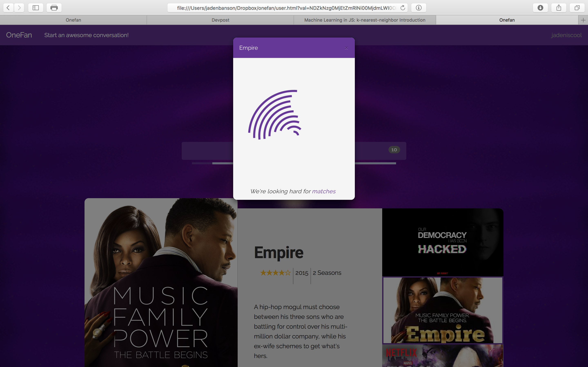The width and height of the screenshot is (588, 367).
Task: Show all tabs overview icon
Action: 577,8
